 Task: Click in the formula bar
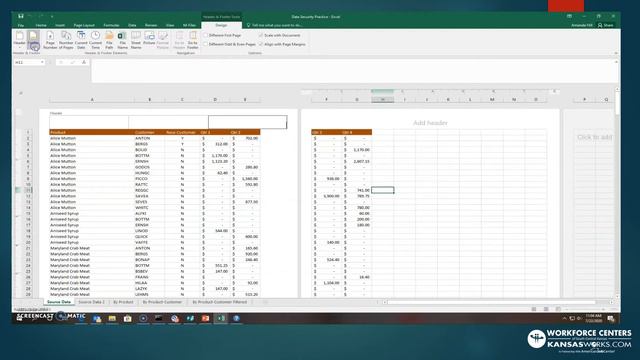(354, 71)
